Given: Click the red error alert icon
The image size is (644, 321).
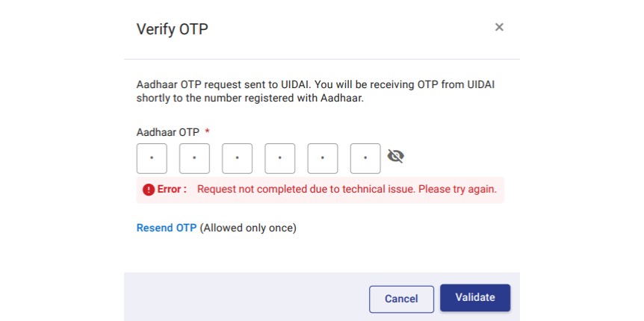Looking at the screenshot, I should (149, 190).
